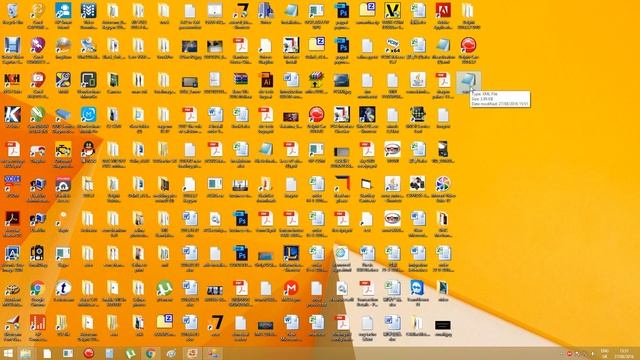Open the black cameras group image
Screen dimensions: 640x360
coord(418,185)
